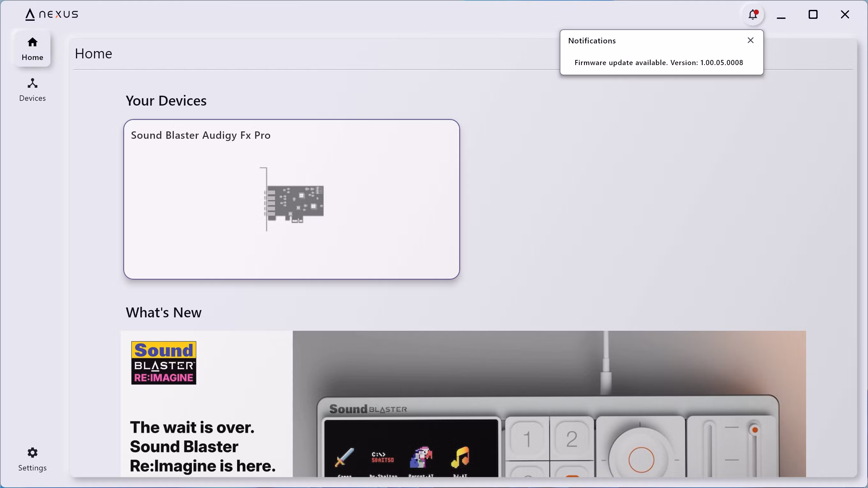The width and height of the screenshot is (868, 488).
Task: Open the Home sidebar tab
Action: tap(32, 49)
